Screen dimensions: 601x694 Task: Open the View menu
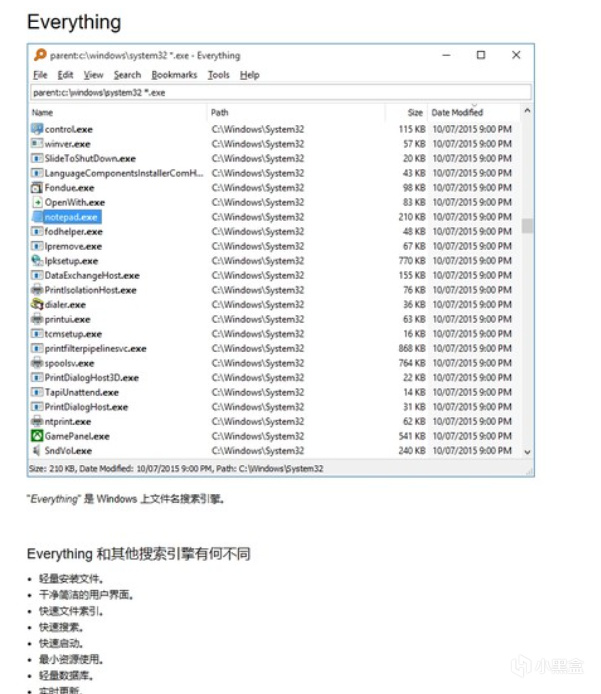click(93, 75)
